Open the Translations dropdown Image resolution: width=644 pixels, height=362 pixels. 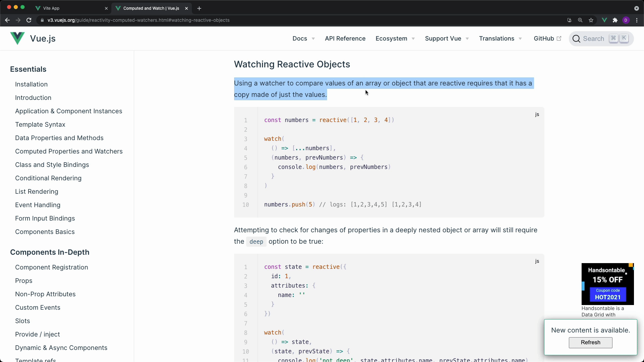click(x=500, y=39)
